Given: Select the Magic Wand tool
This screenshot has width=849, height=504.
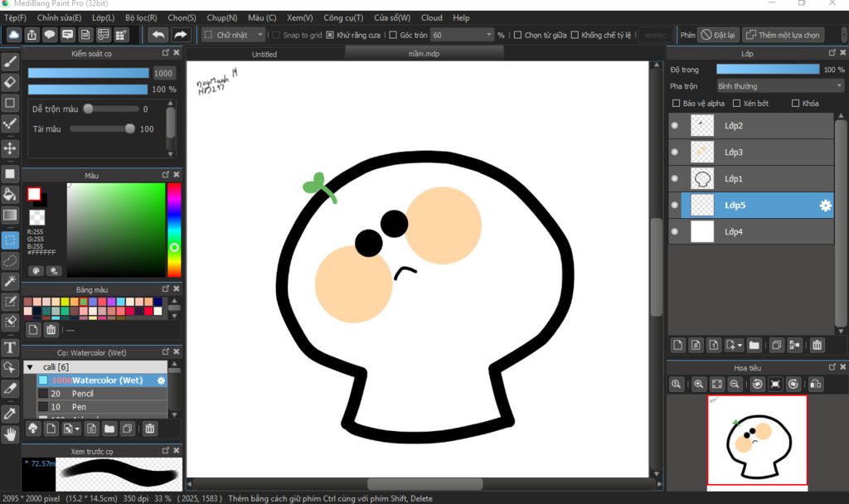Looking at the screenshot, I should point(10,281).
